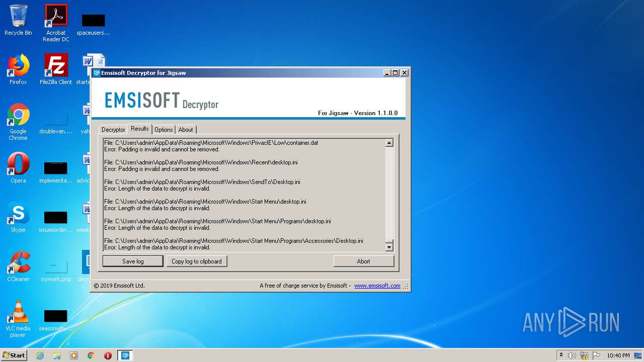Click the version 1.1.0.0 label
The image size is (644, 362).
point(358,113)
